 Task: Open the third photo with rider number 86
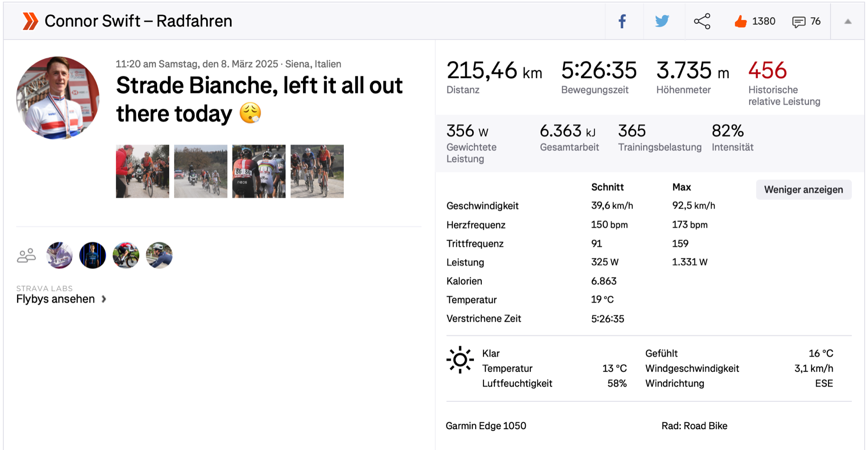259,171
